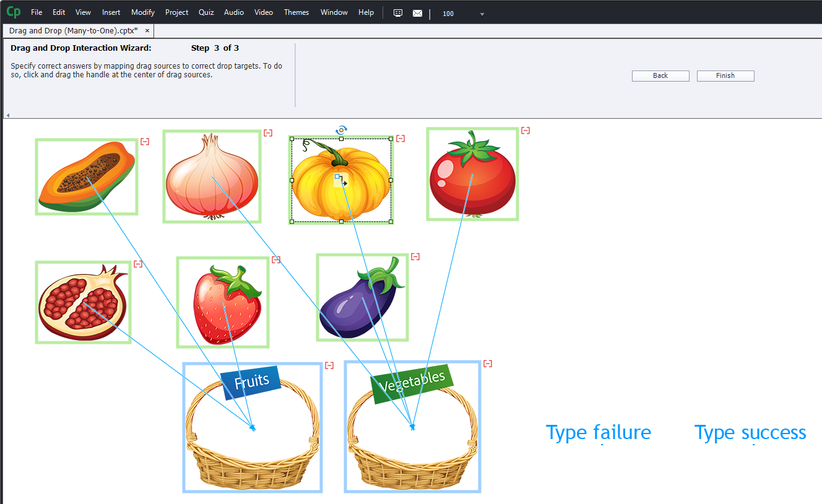
Task: Open the zoom level dropdown arrow
Action: click(x=481, y=13)
